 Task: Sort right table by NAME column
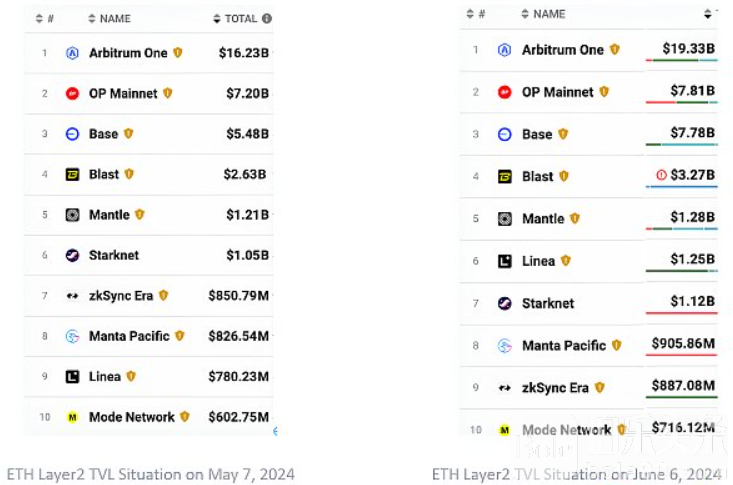[543, 14]
